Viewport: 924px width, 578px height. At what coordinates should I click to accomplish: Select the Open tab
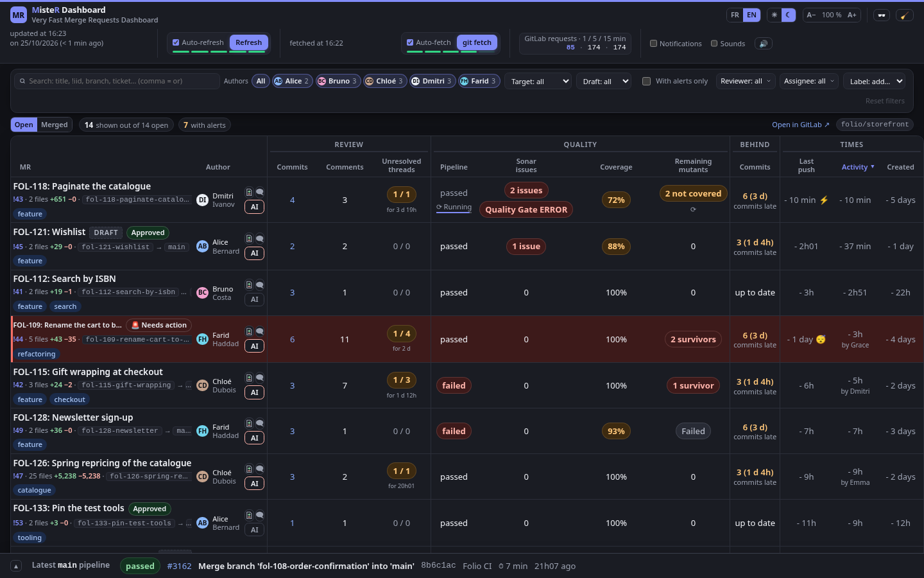click(24, 125)
